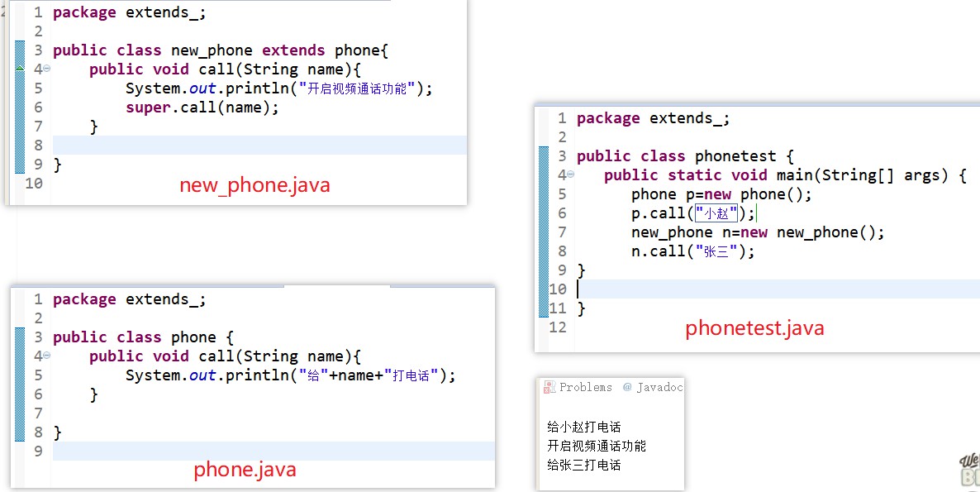Click the boxed "小赵" string in phonetest editor
Screen dimensions: 980x492
pos(716,214)
